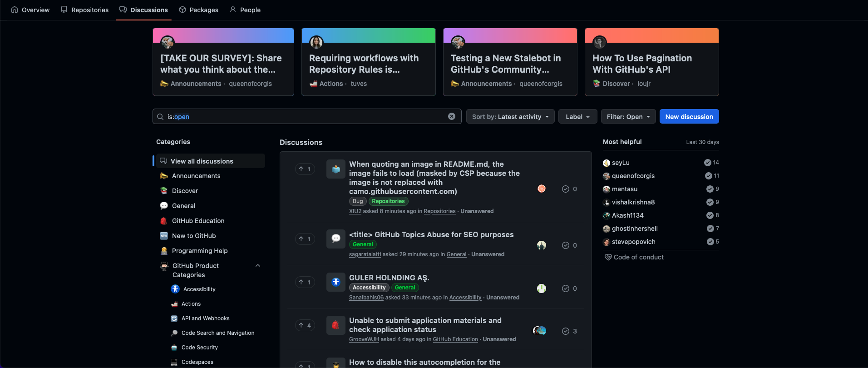Open the Packages tab
868x368 pixels.
click(x=199, y=10)
